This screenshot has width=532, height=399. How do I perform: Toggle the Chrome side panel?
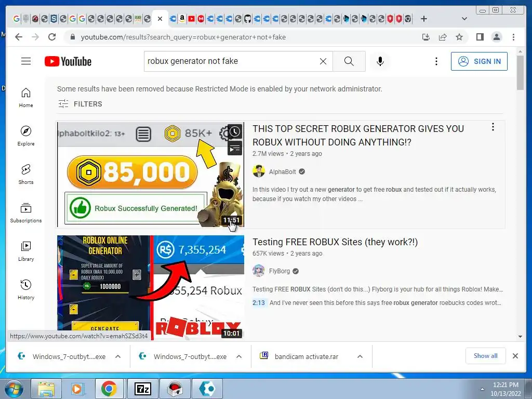pyautogui.click(x=480, y=37)
